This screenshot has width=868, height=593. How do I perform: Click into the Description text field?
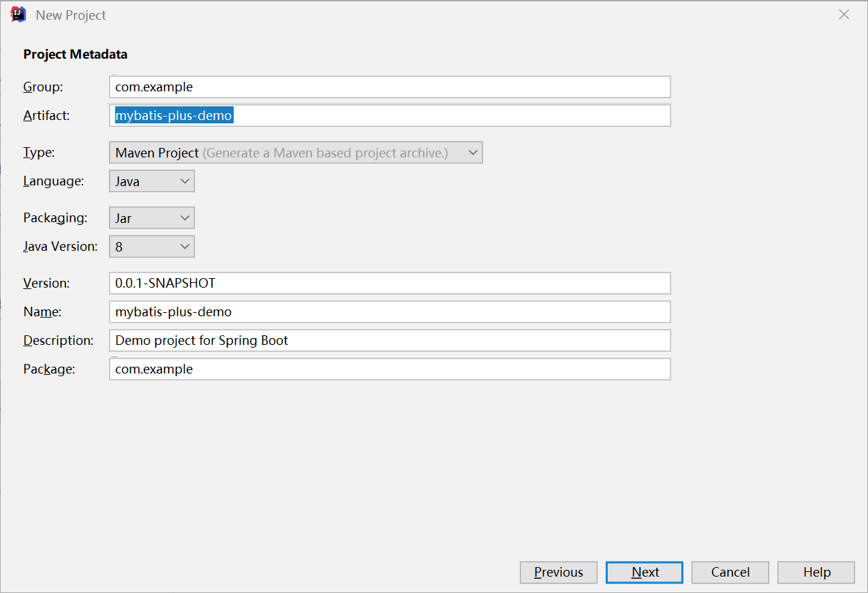coord(389,340)
